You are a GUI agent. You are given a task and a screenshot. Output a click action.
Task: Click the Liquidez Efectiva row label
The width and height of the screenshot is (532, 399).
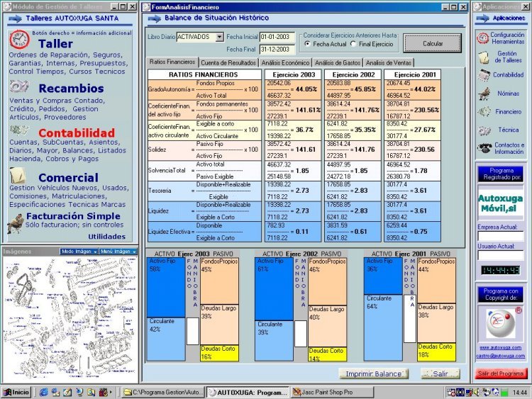pyautogui.click(x=169, y=232)
